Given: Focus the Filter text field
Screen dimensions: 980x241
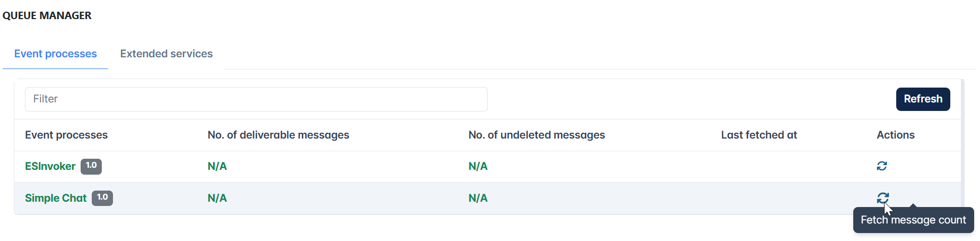Looking at the screenshot, I should (x=256, y=99).
